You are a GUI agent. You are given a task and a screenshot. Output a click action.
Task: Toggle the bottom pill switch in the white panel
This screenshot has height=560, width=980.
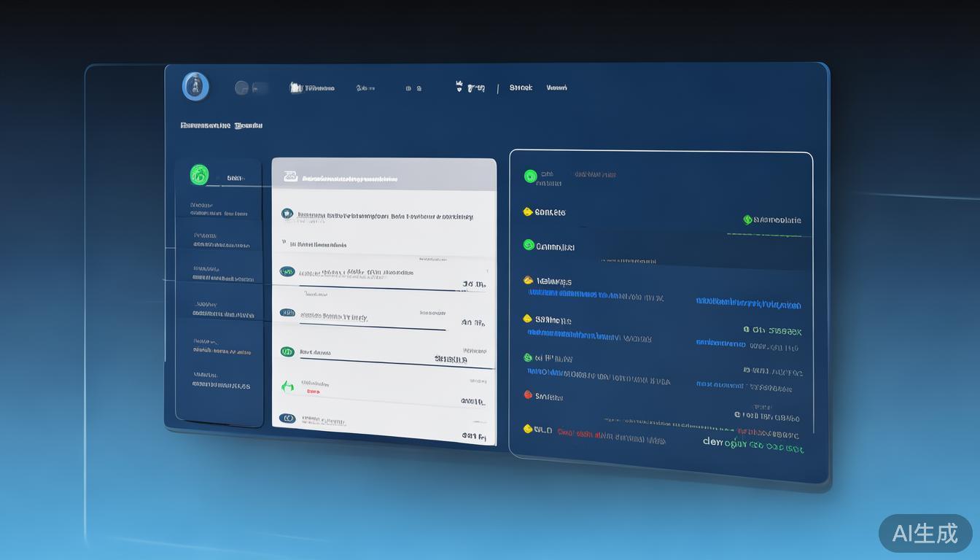pos(287,419)
